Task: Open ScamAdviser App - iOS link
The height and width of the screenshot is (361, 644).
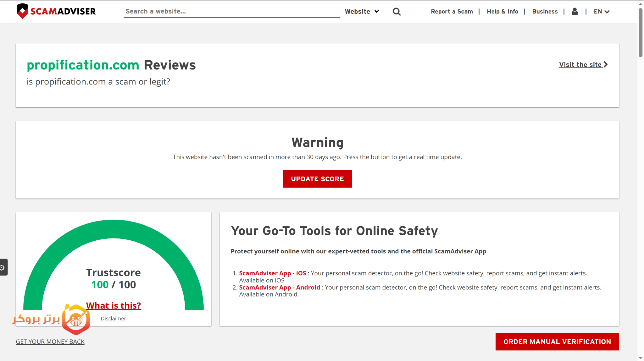Action: tap(273, 273)
